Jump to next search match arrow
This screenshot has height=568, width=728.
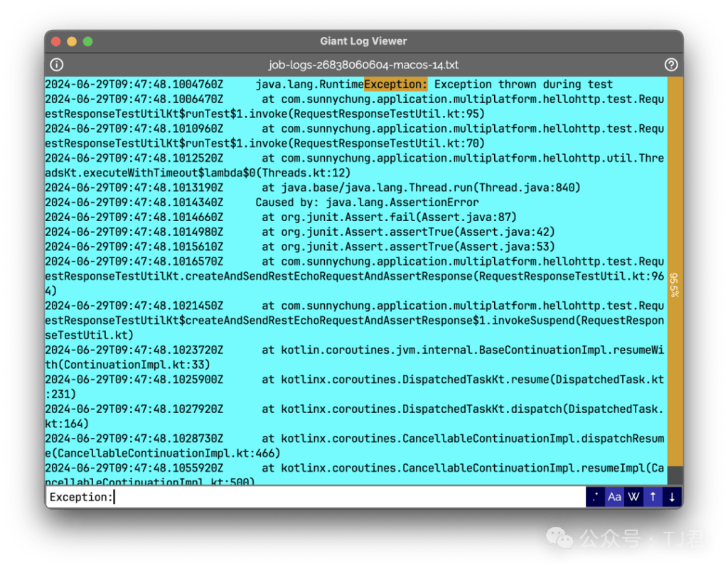tap(672, 497)
